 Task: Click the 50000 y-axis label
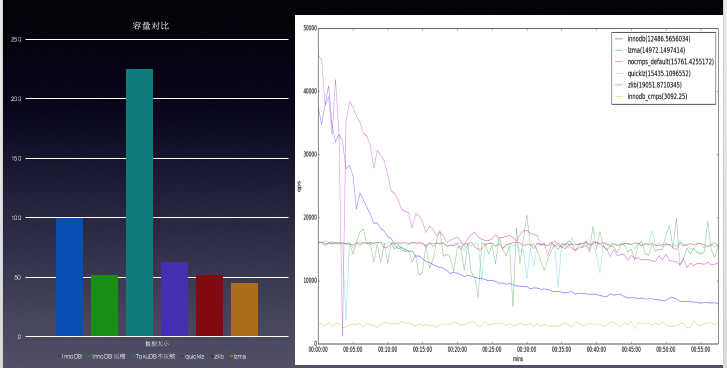click(310, 28)
